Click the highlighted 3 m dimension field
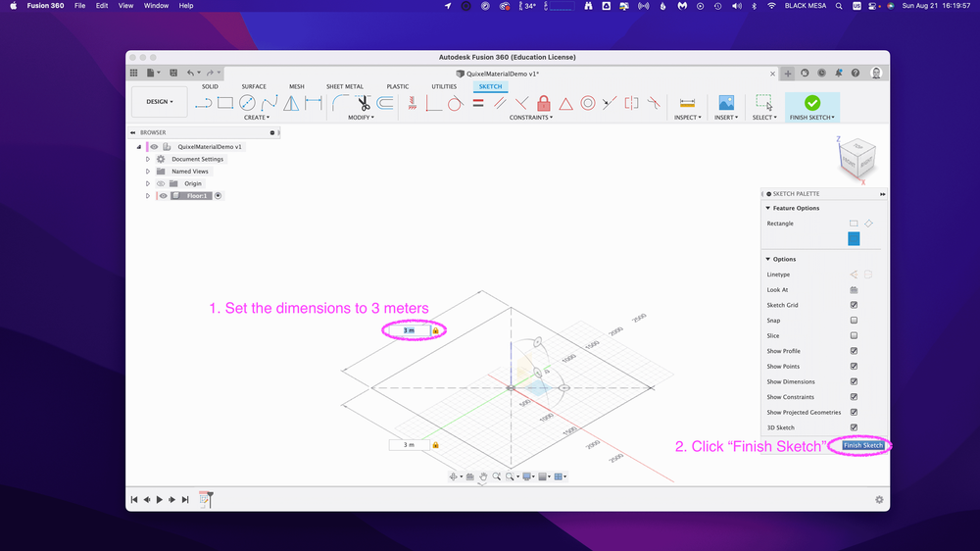This screenshot has width=980, height=551. 410,330
